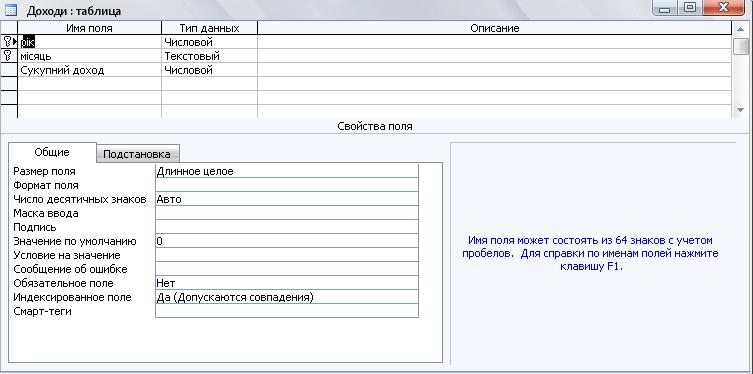Click the Подпись value field
753x374 pixels.
pyautogui.click(x=287, y=227)
